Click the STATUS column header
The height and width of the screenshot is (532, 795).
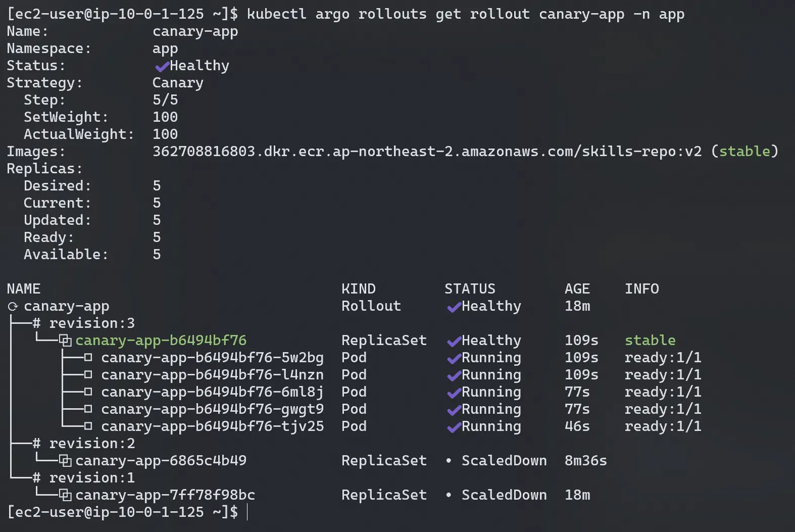(470, 289)
